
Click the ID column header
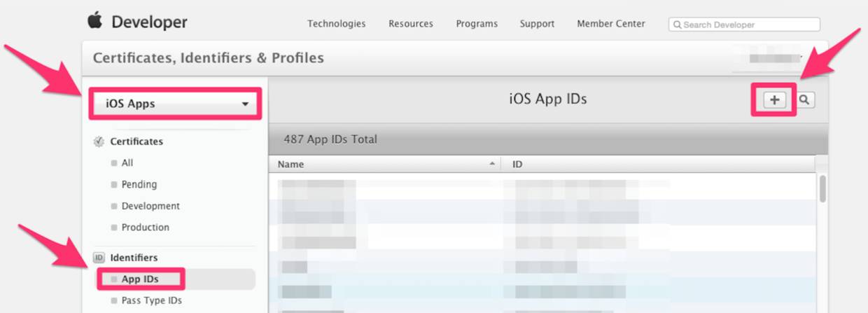pos(518,165)
